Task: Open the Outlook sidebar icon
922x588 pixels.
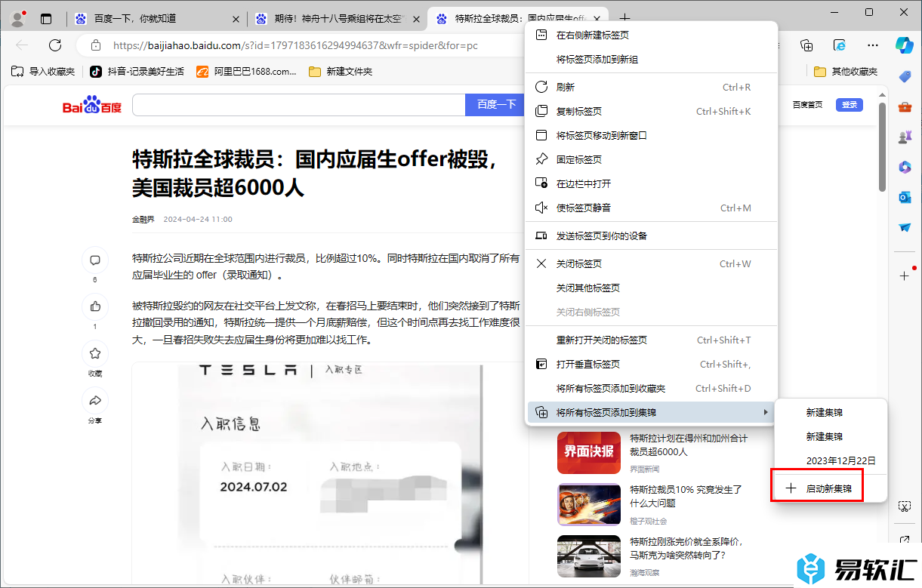Action: pos(905,197)
